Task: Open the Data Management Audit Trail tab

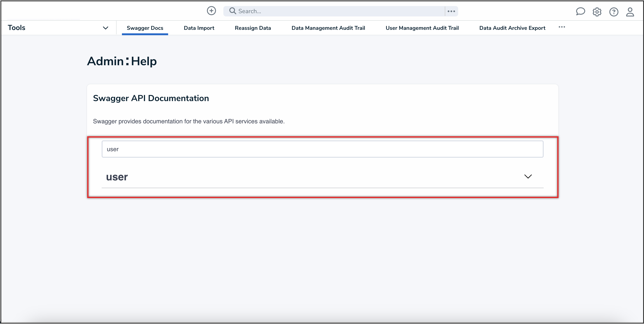Action: 328,28
